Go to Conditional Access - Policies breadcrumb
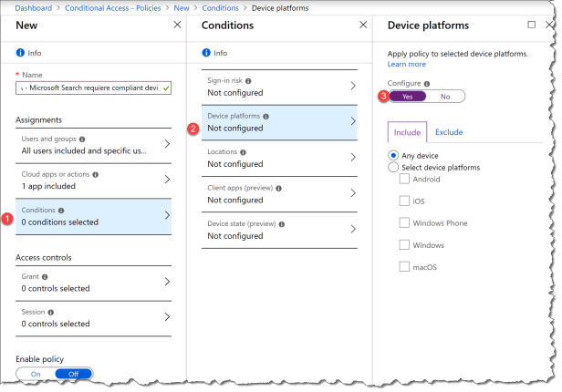Viewport: 562px width, 392px height. 113,8
